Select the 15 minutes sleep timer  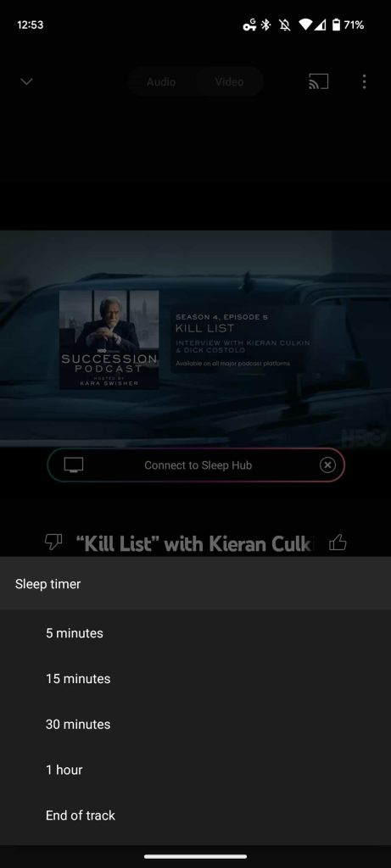(195, 679)
